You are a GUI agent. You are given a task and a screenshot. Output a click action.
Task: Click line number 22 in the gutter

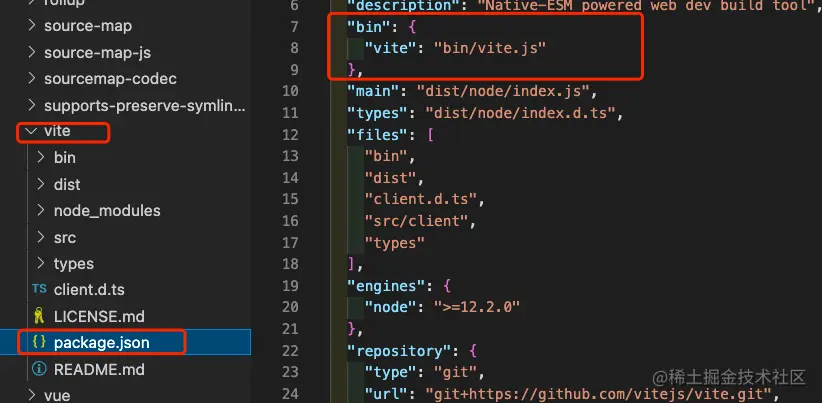290,351
